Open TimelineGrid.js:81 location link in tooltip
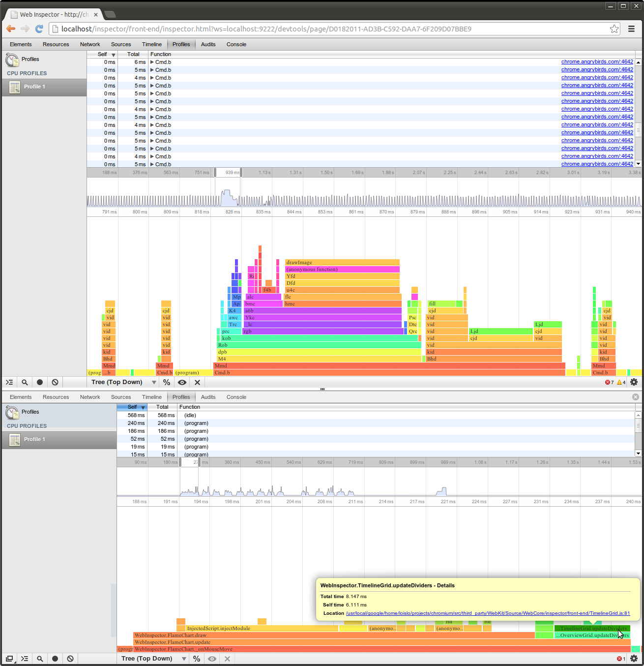644x666 pixels. tap(488, 613)
